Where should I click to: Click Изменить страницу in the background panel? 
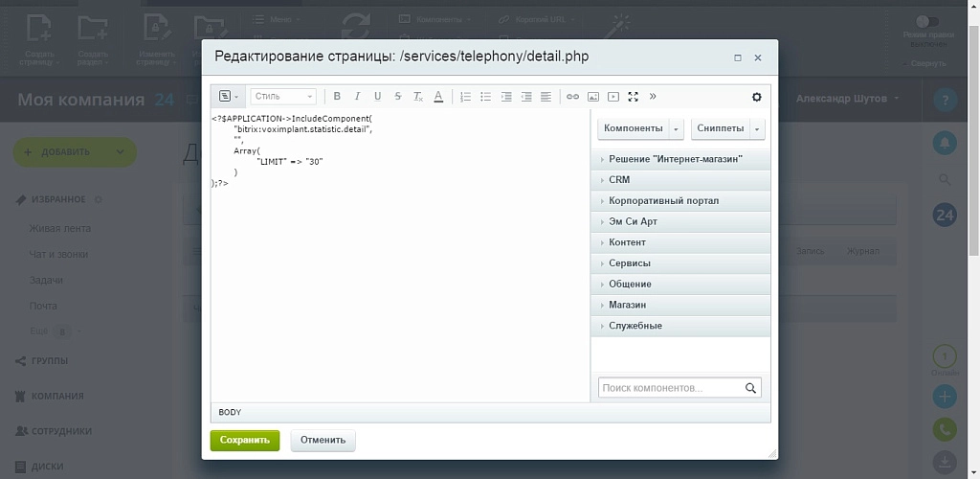coord(154,38)
